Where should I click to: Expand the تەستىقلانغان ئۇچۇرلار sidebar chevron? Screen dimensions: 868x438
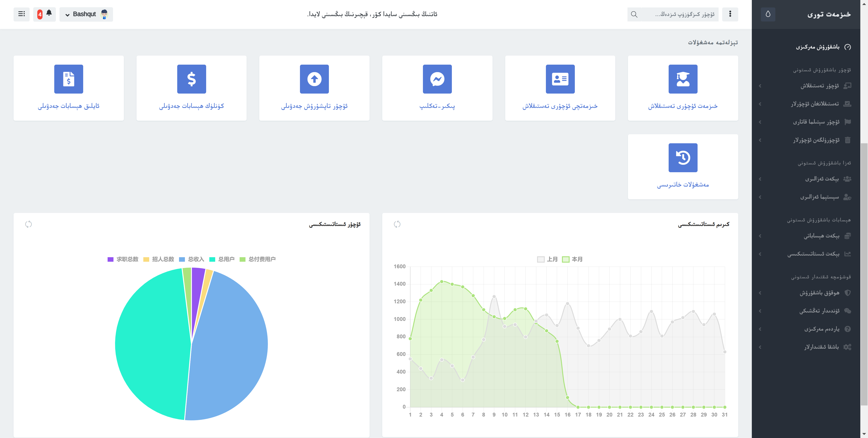pyautogui.click(x=760, y=104)
